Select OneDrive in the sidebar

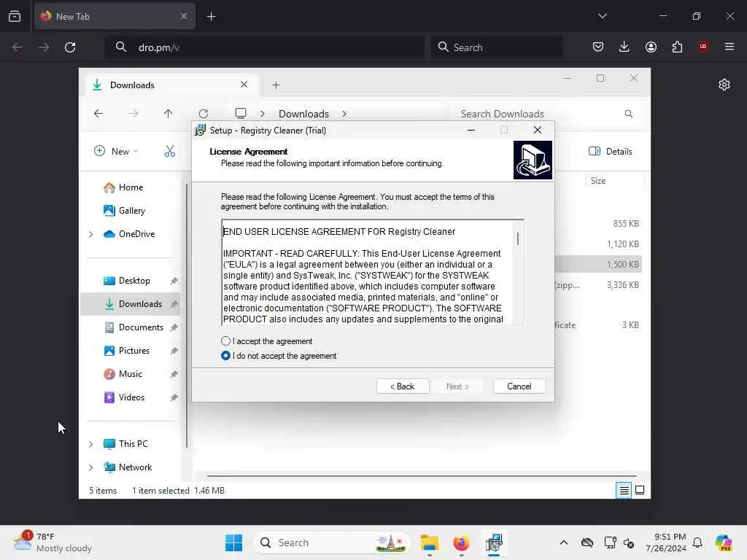(130, 234)
